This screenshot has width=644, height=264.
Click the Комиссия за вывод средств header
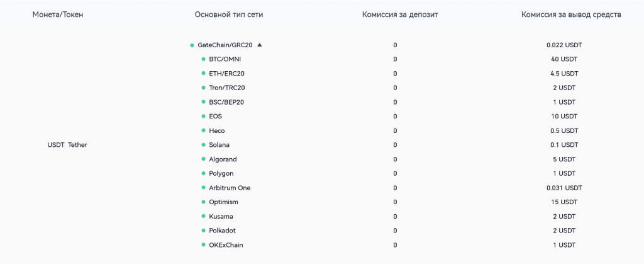pos(571,14)
